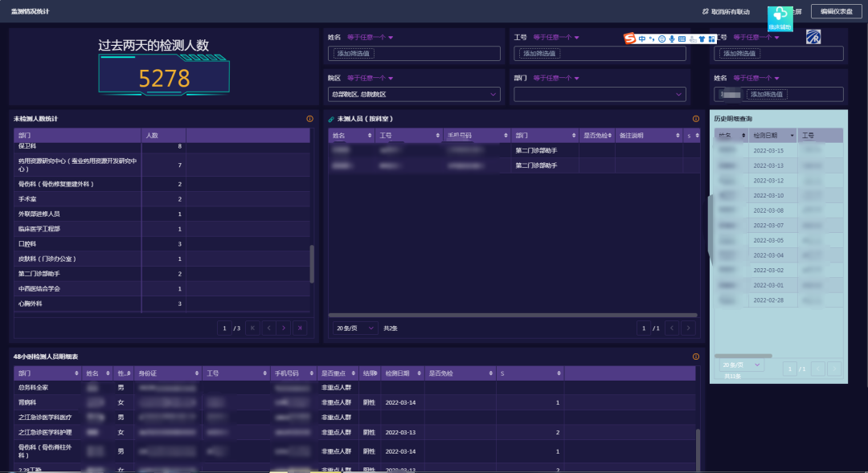Sort 48小时 table by 检测日期 column
The height and width of the screenshot is (473, 868).
[x=419, y=373]
